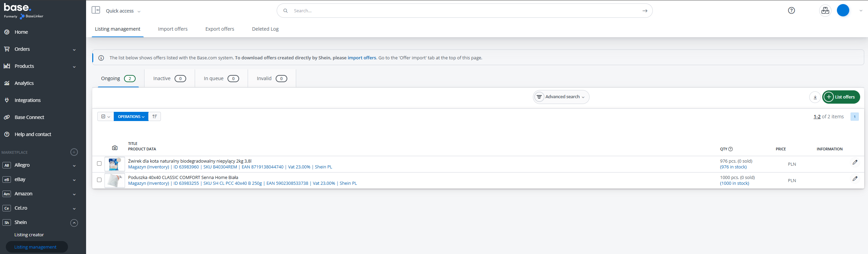The width and height of the screenshot is (868, 254).
Task: Select the Poduszka 40x40 offer checkbox
Action: point(99,180)
